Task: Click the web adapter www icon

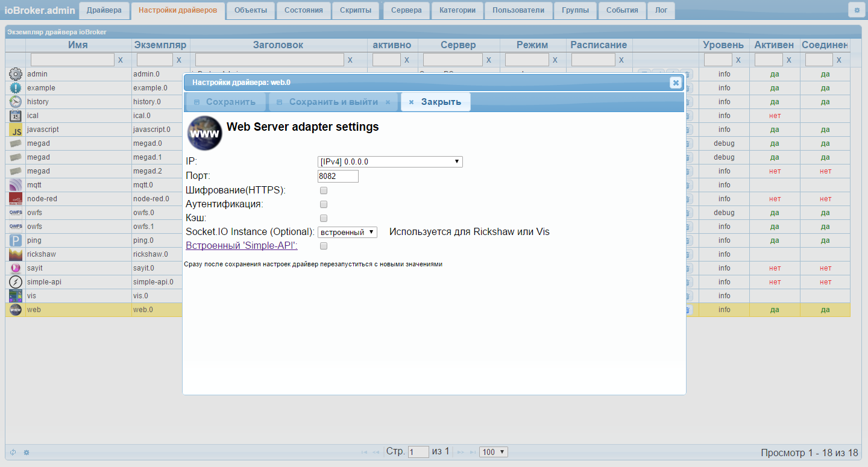Action: pos(16,310)
